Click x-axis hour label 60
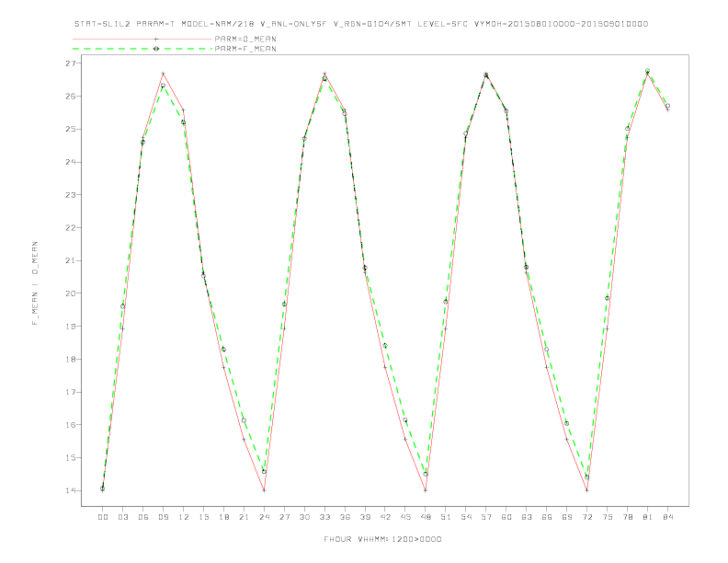 point(506,517)
